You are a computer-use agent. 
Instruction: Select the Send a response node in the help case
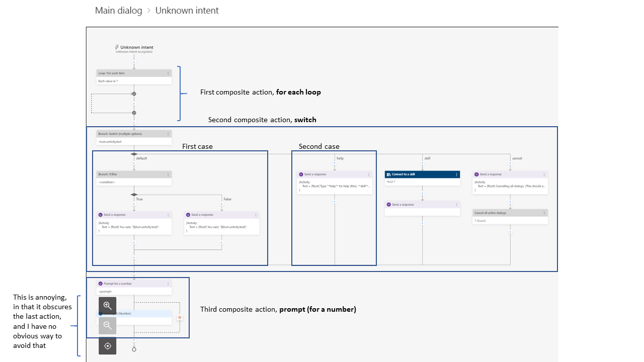coord(334,174)
